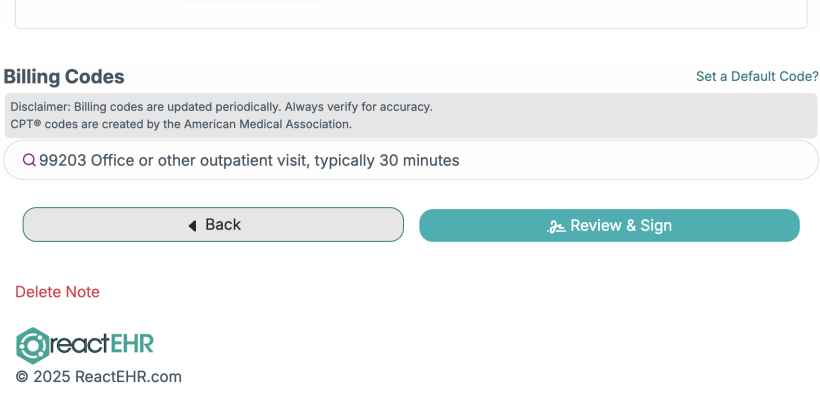Image resolution: width=820 pixels, height=410 pixels.
Task: Click the empty panel above Billing Codes
Action: tap(411, 14)
